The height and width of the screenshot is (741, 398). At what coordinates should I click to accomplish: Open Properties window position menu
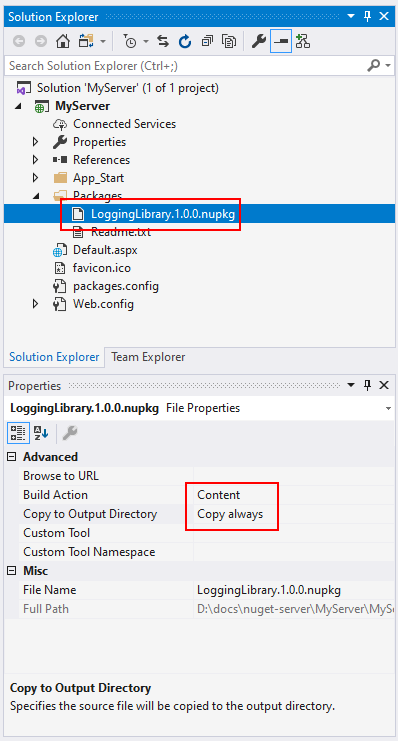point(351,385)
